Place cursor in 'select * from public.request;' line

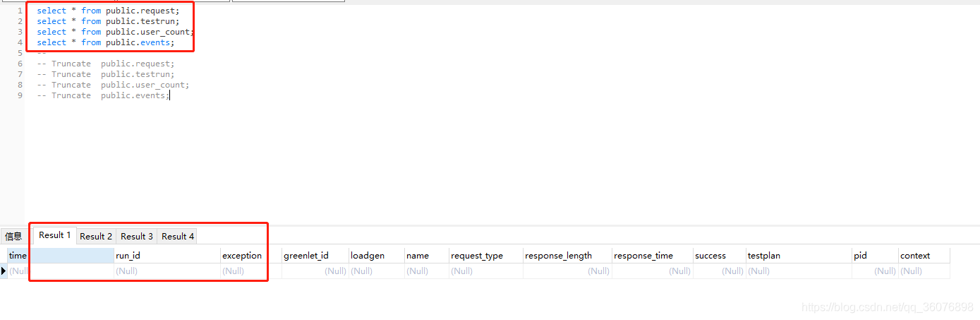click(x=108, y=11)
